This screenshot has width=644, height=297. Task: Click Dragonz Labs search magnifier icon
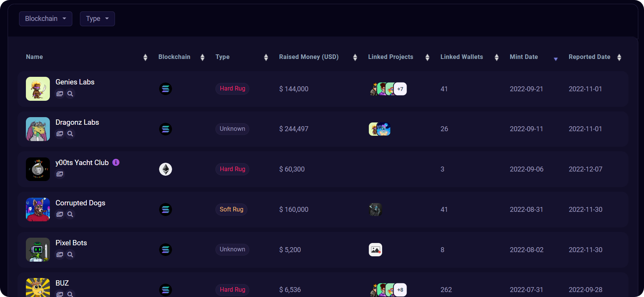(70, 134)
